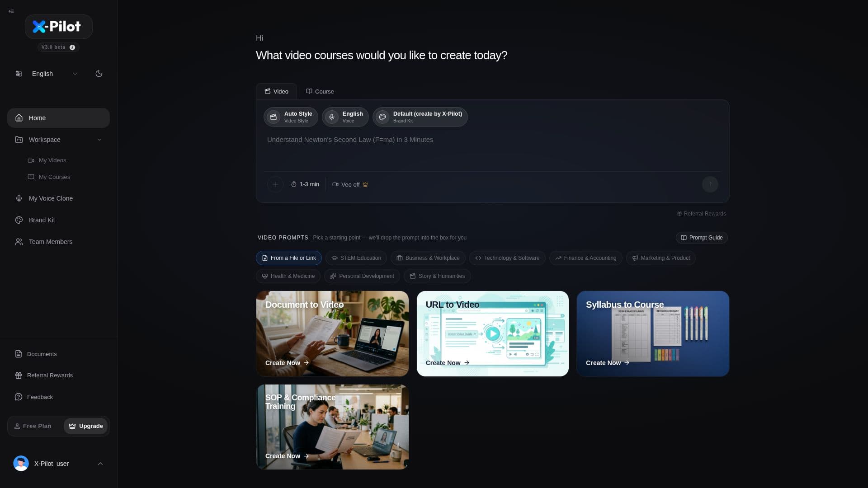Click the Syllabus to Course card
This screenshot has height=488, width=868.
(x=653, y=334)
